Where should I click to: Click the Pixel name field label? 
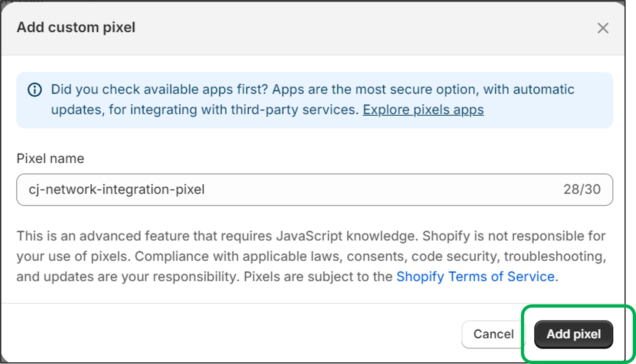click(51, 159)
